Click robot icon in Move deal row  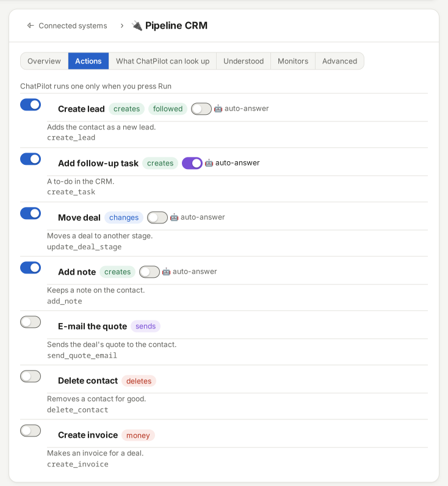coord(174,217)
